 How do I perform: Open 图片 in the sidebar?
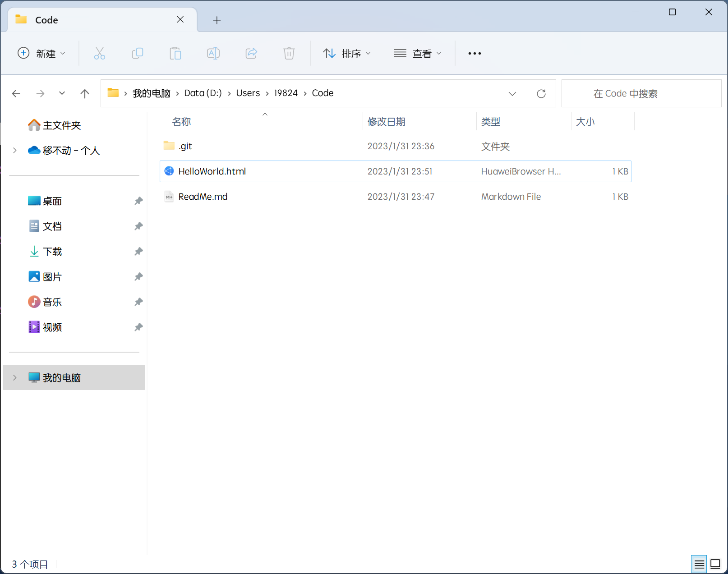[52, 276]
